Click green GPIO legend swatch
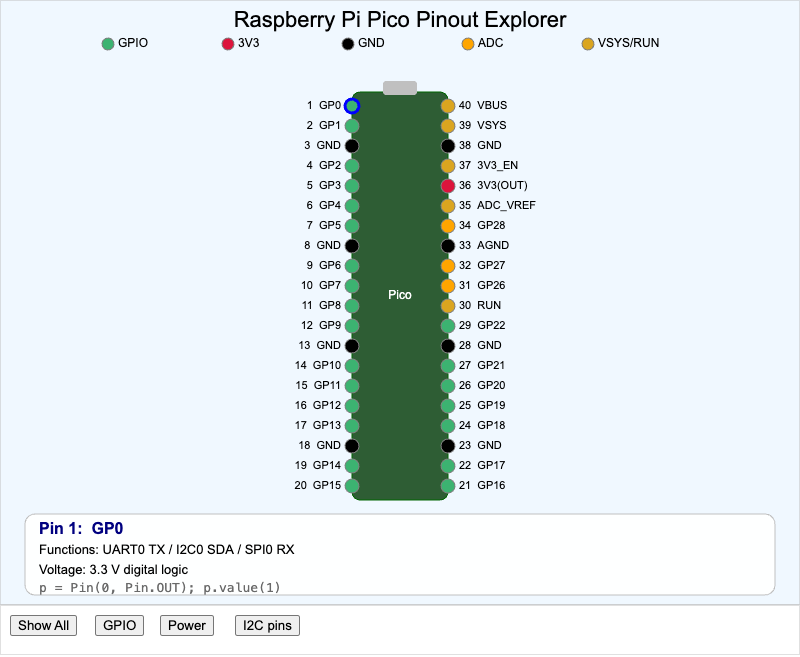The image size is (800, 657). (x=108, y=44)
